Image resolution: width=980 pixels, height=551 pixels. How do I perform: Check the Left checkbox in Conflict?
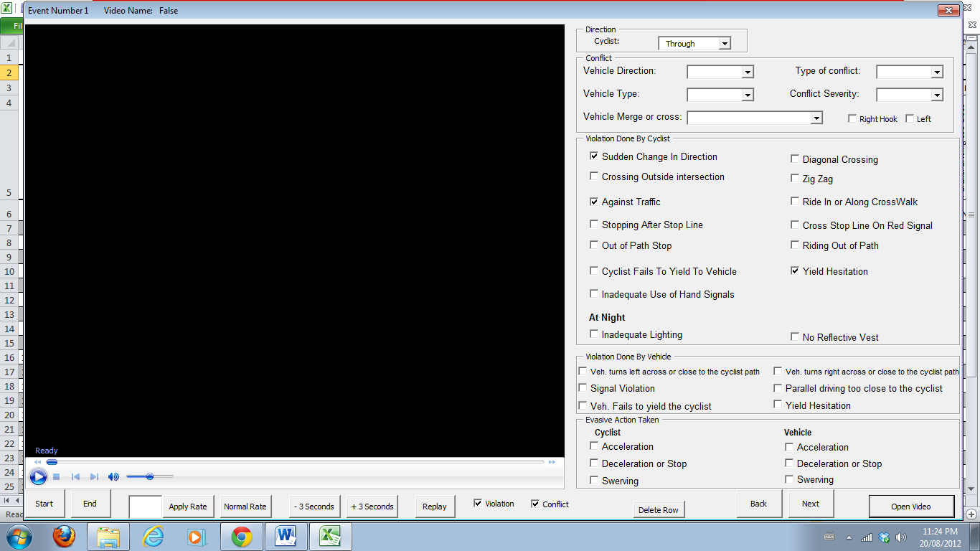[x=910, y=118]
